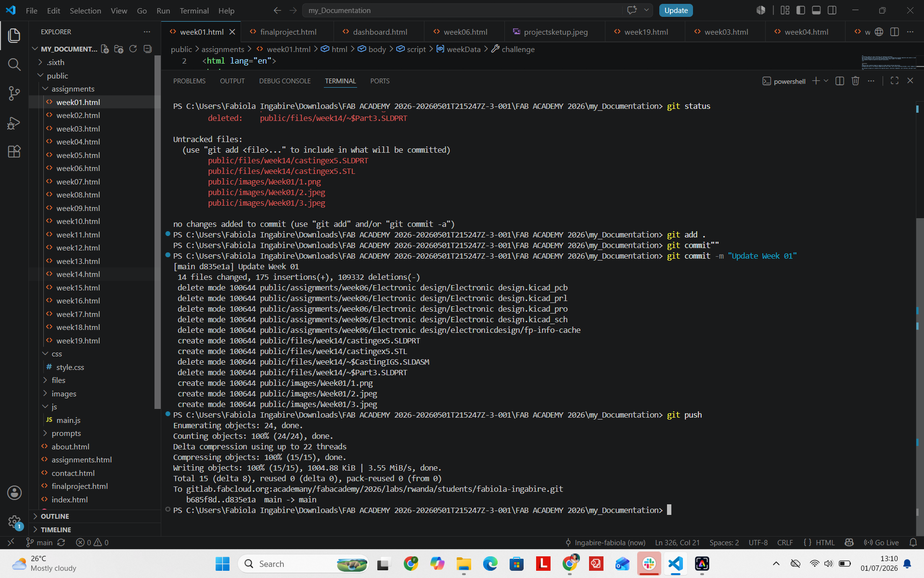Collapse all folders in Explorer

tap(148, 49)
